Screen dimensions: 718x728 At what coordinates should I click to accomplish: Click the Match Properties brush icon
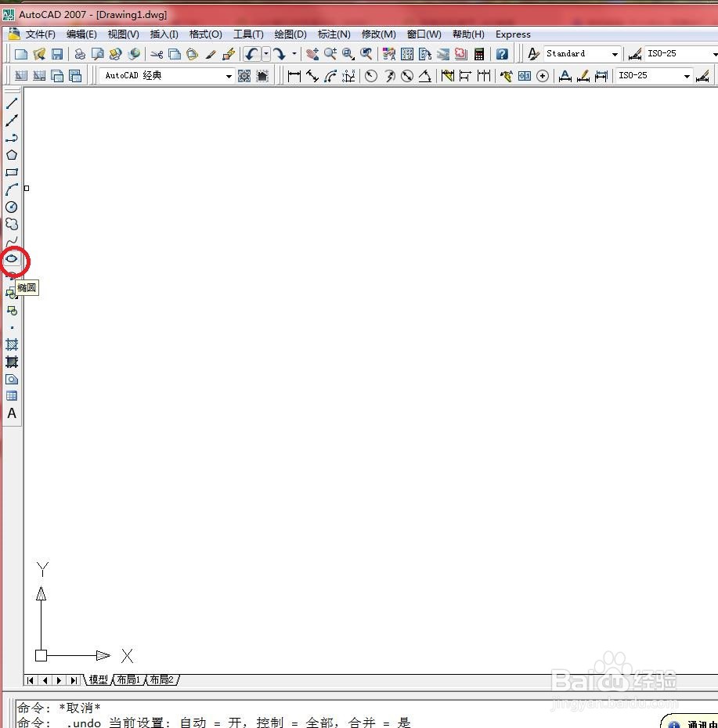pyautogui.click(x=211, y=54)
